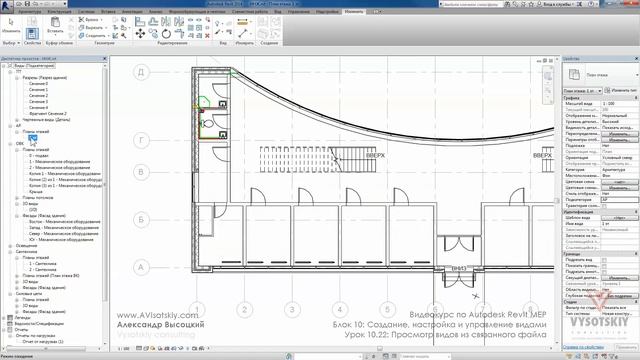Collapse the АР group node

pyautogui.click(x=11, y=126)
